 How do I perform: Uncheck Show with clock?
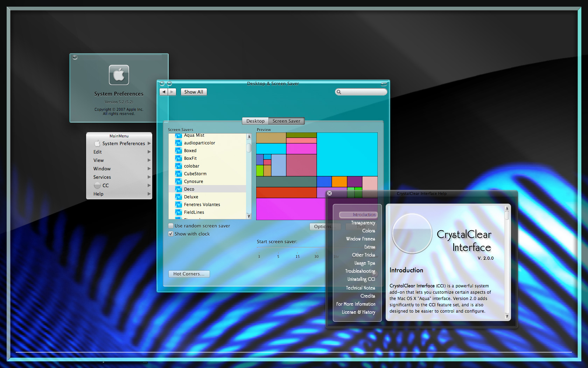171,234
